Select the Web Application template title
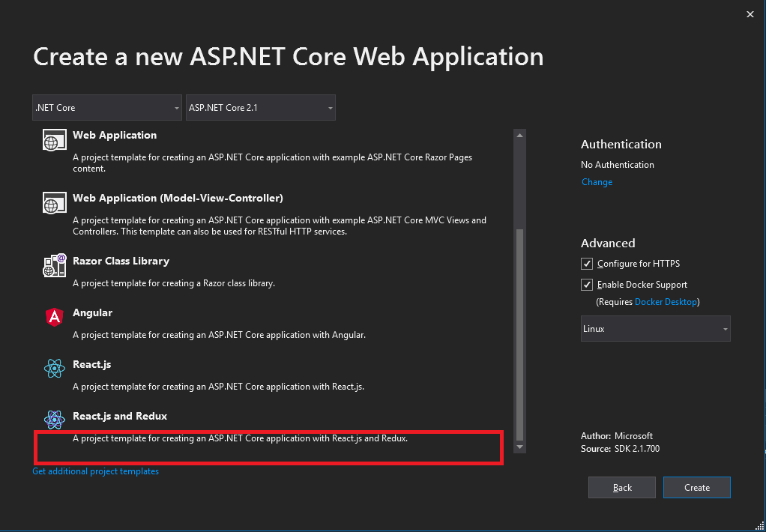The height and width of the screenshot is (532, 766). [x=115, y=136]
